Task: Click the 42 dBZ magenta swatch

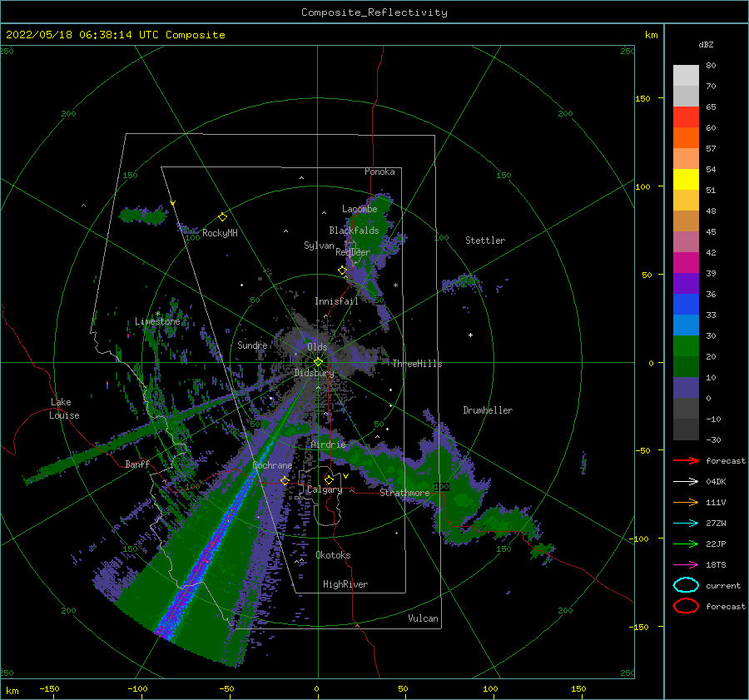Action: pos(686,262)
